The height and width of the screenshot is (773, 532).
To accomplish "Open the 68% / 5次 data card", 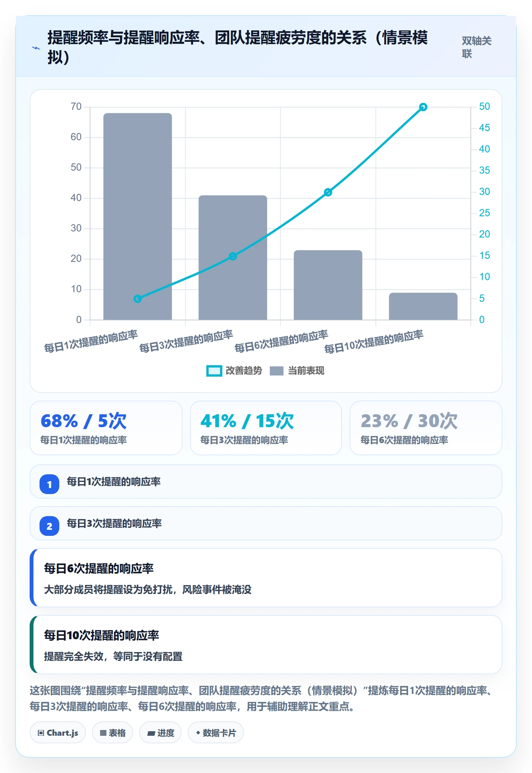I will pyautogui.click(x=106, y=428).
